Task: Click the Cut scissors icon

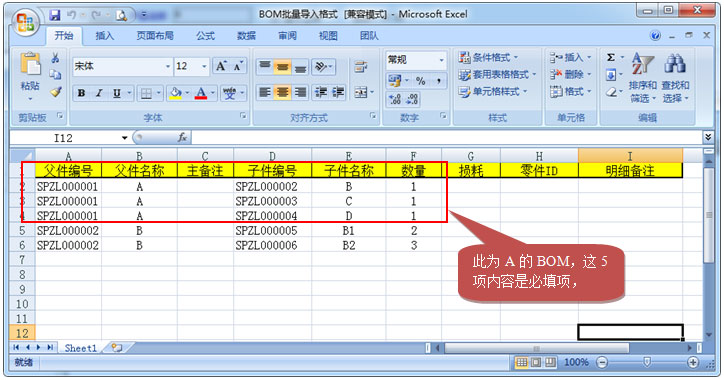Action: [x=55, y=58]
